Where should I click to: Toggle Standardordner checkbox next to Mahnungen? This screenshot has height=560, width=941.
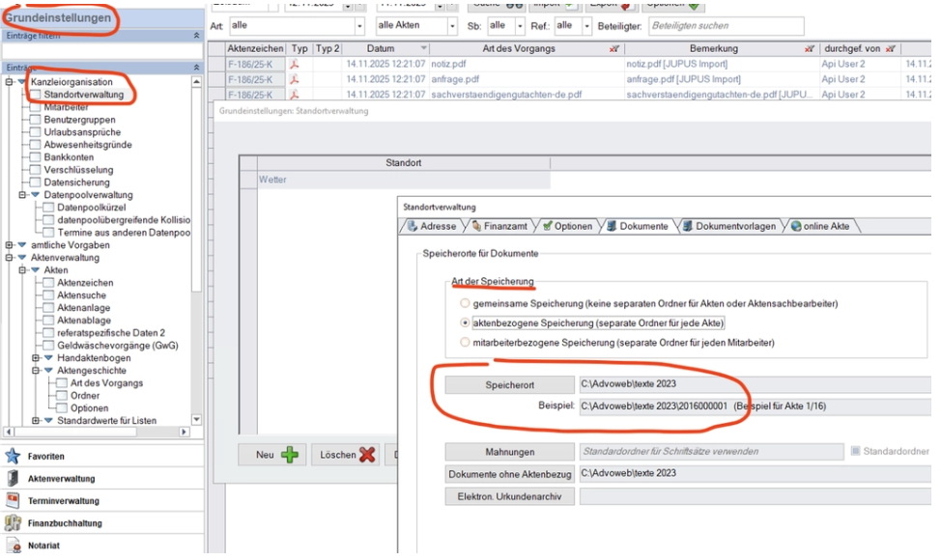pyautogui.click(x=855, y=451)
